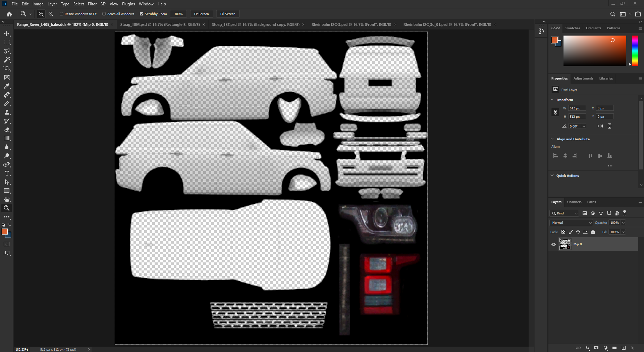Switch to the Channels tab
The image size is (644, 352).
pos(574,202)
